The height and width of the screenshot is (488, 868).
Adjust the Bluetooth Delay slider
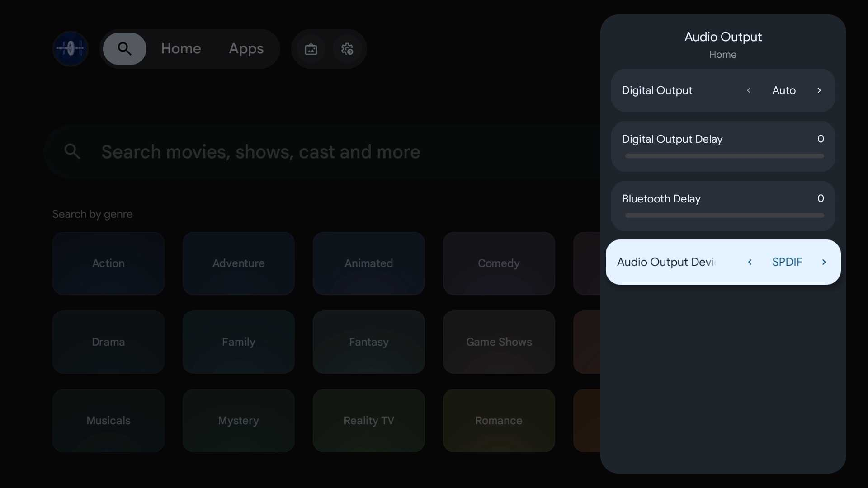click(724, 216)
